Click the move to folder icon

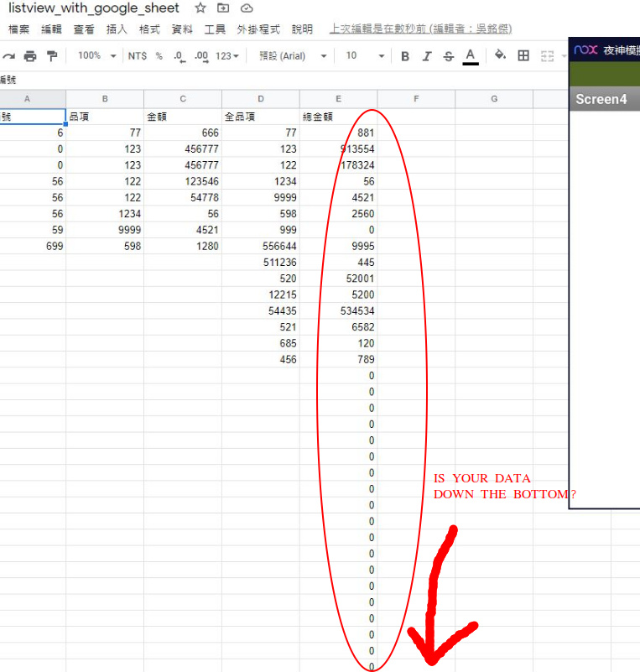(223, 8)
